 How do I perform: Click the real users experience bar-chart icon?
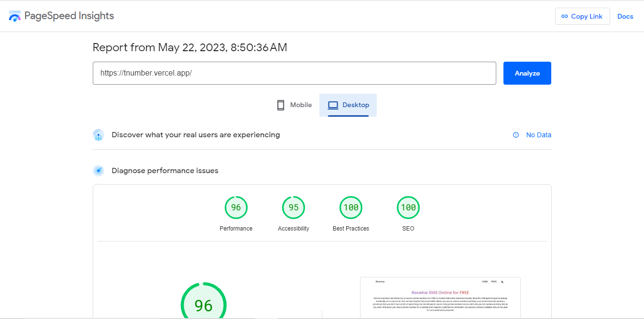[x=98, y=135]
